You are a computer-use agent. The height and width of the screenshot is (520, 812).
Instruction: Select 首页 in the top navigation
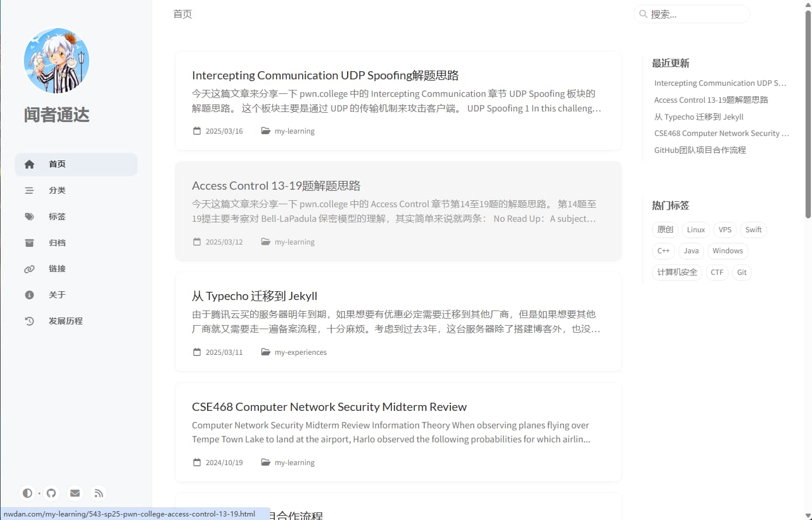[x=181, y=13]
